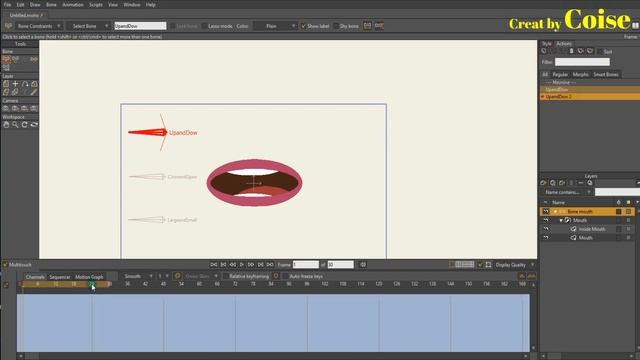The height and width of the screenshot is (360, 640).
Task: Toggle the Show label checkbox
Action: 303,26
